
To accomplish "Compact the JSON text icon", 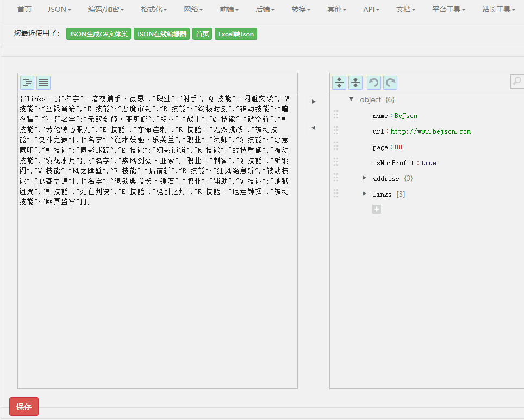I will point(43,83).
